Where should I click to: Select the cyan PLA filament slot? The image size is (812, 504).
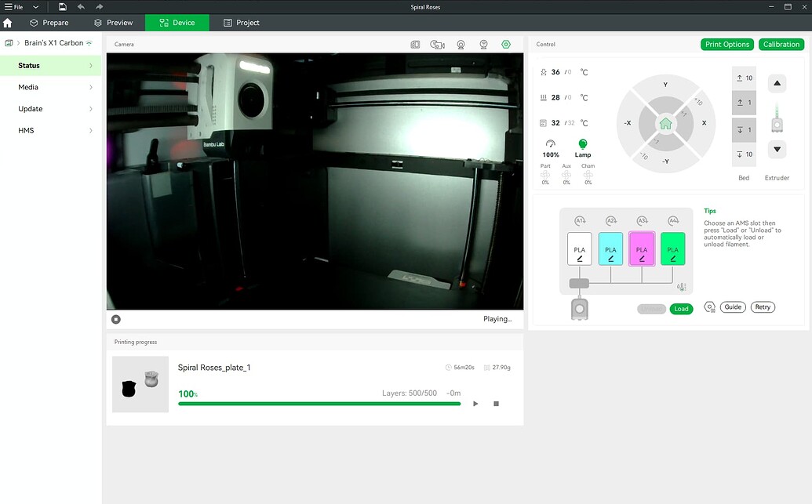pyautogui.click(x=610, y=249)
